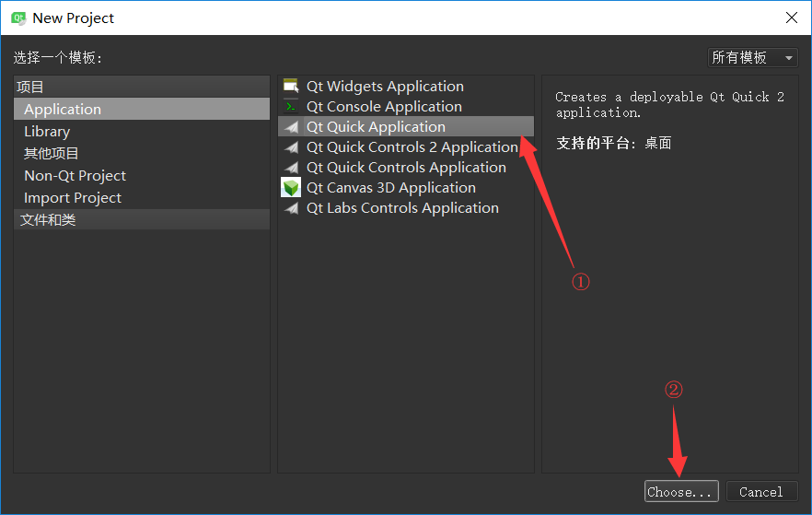Select Qt Quick Controls Application template text
Screen dimensions: 812x515
[406, 168]
